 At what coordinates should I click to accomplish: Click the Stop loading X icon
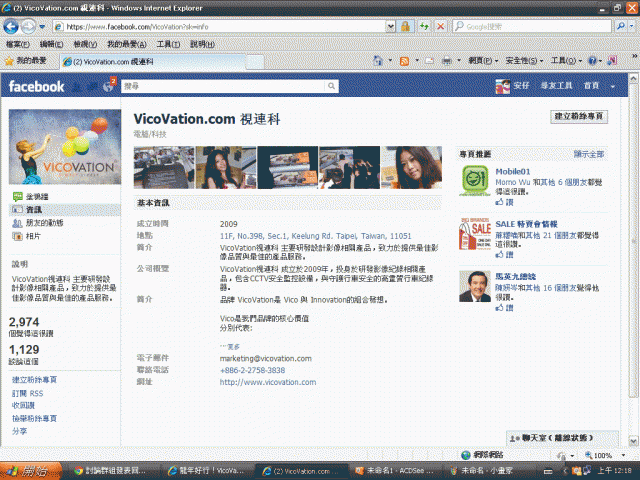[x=441, y=27]
